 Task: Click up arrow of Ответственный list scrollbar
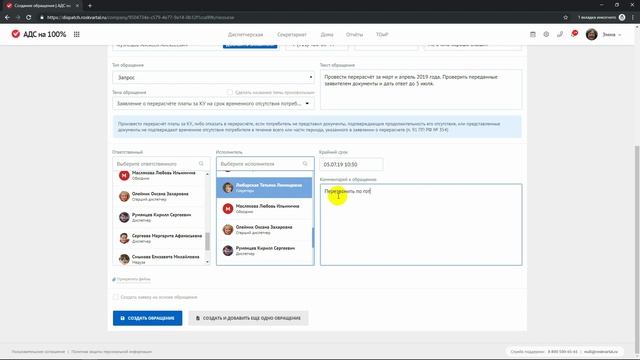207,174
